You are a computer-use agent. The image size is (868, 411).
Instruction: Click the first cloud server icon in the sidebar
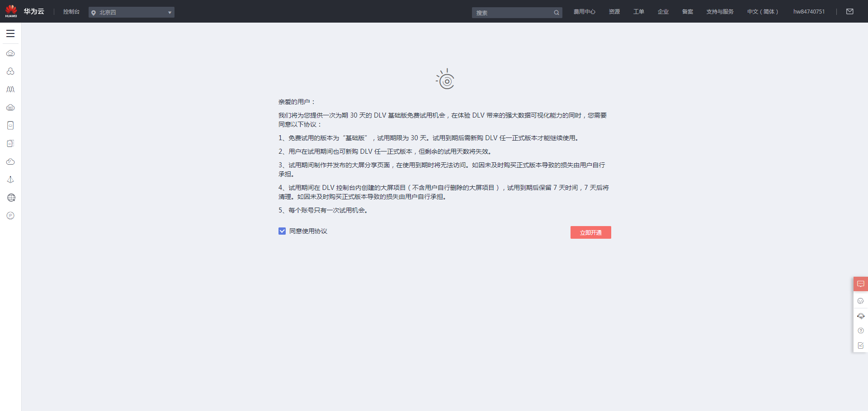point(10,53)
